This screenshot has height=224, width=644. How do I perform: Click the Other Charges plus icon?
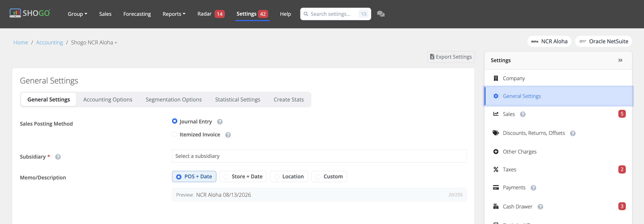496,152
